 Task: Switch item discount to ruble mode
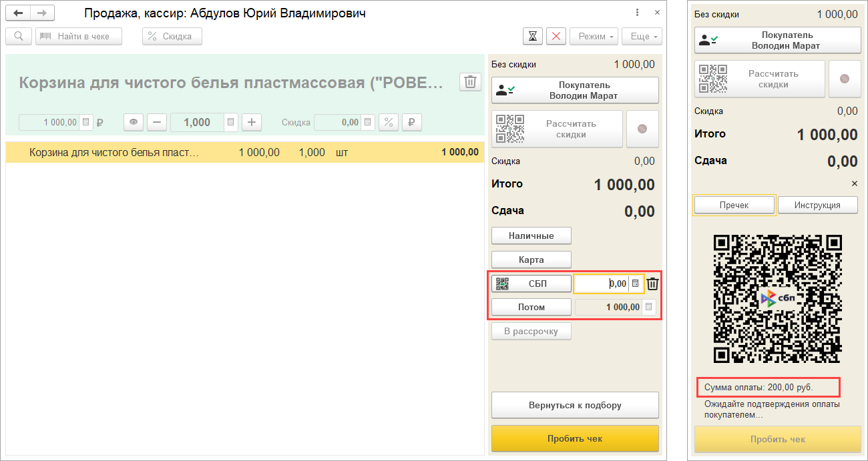(412, 122)
